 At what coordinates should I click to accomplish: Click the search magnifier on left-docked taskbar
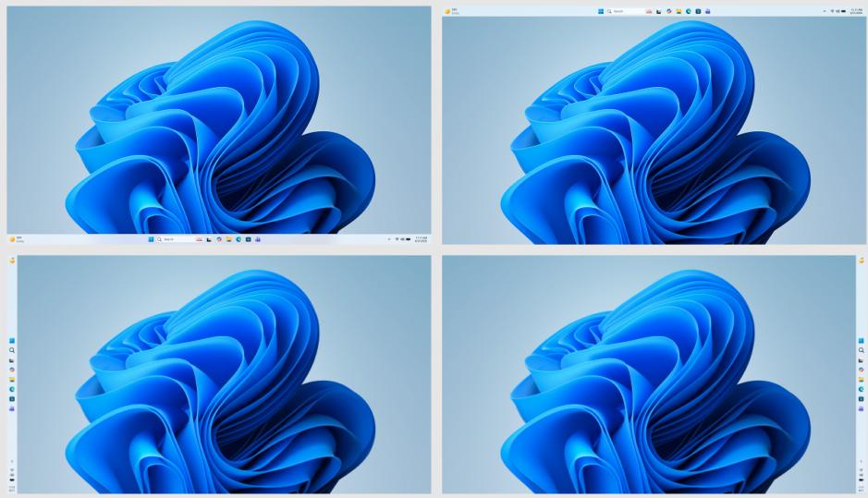click(12, 350)
